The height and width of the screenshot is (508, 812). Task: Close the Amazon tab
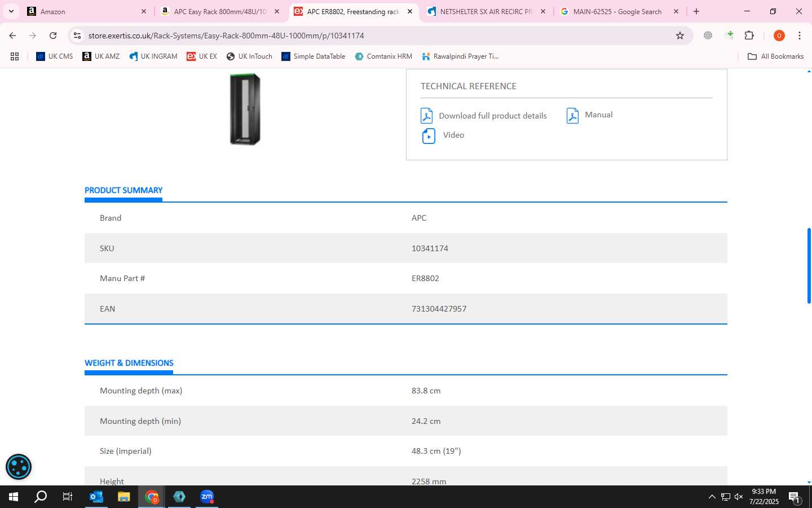point(143,11)
